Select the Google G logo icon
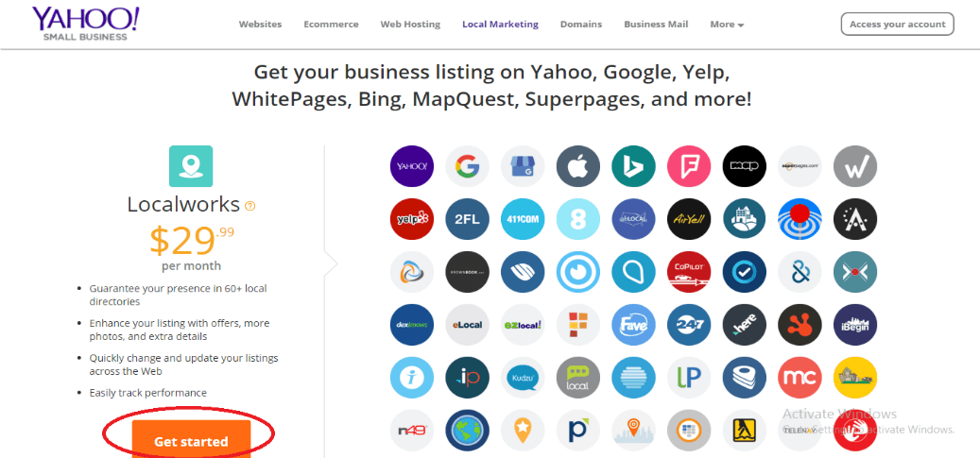The image size is (980, 458). (467, 166)
